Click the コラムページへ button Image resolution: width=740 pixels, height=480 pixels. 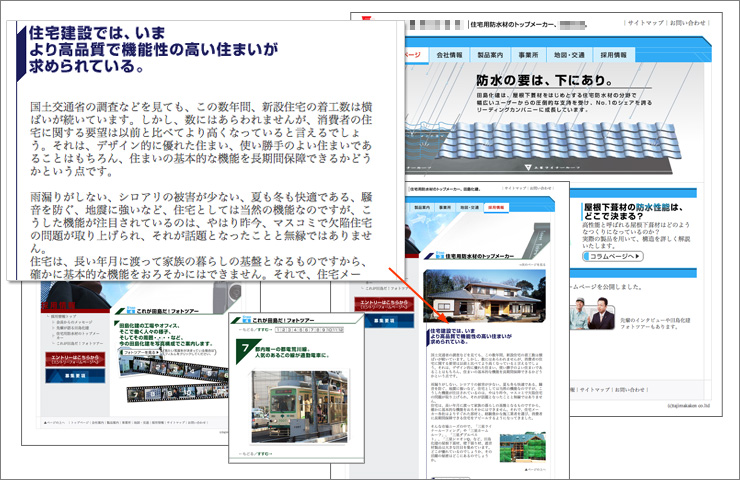click(613, 256)
